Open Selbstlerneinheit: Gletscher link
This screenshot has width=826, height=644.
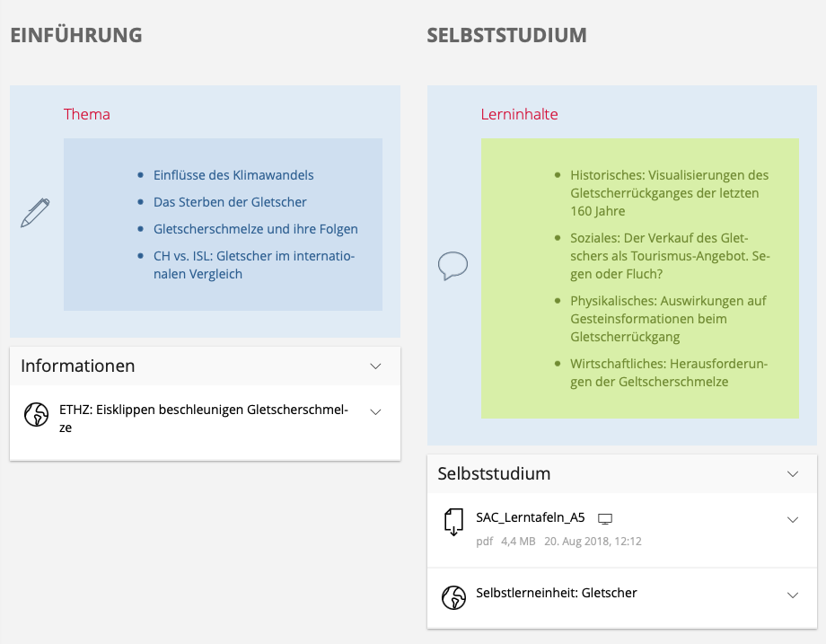557,593
